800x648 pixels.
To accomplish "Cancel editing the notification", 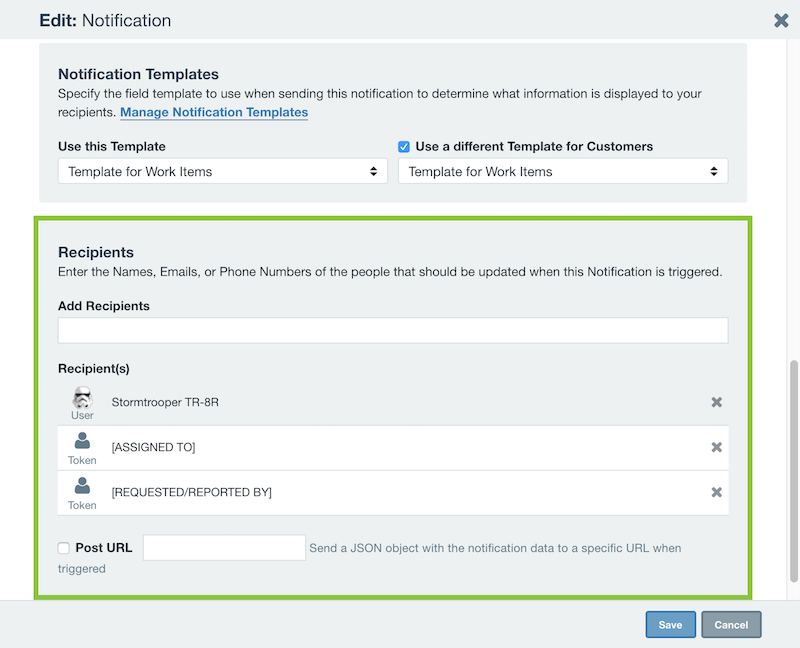I will pyautogui.click(x=731, y=625).
